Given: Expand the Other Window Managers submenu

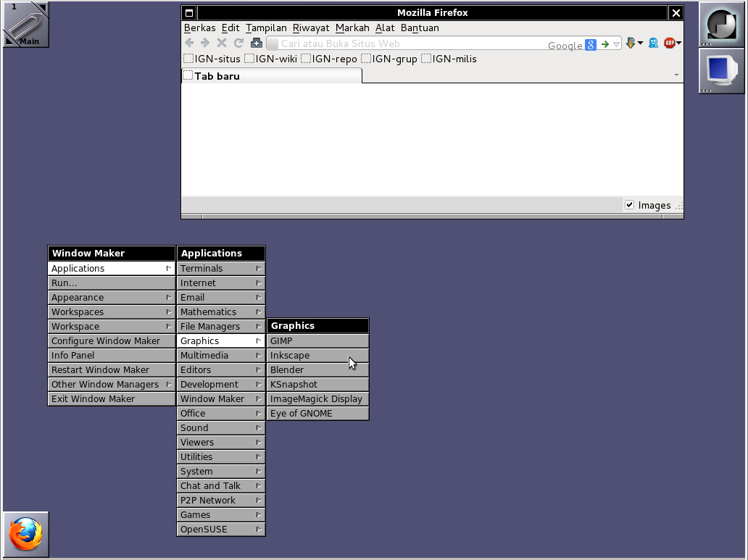Looking at the screenshot, I should 111,384.
